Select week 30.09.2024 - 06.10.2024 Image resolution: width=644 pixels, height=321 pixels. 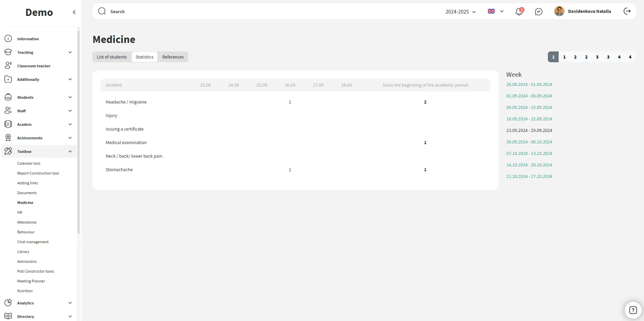coord(529,142)
